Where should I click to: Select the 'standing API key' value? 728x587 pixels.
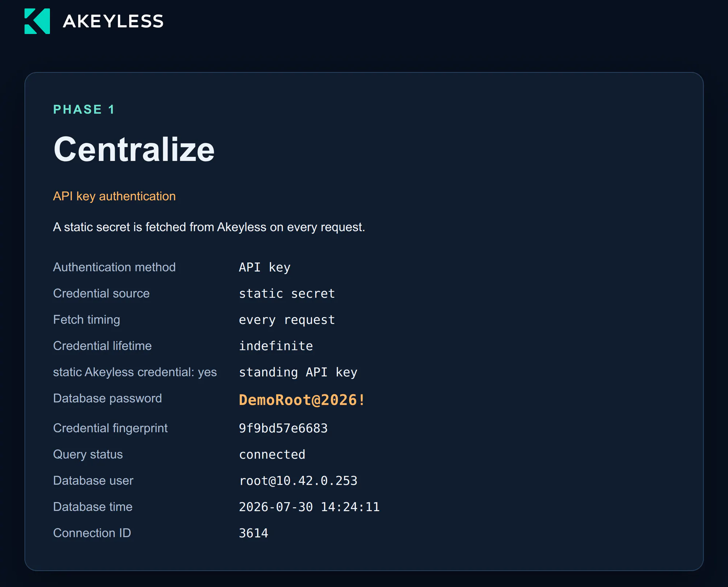298,372
